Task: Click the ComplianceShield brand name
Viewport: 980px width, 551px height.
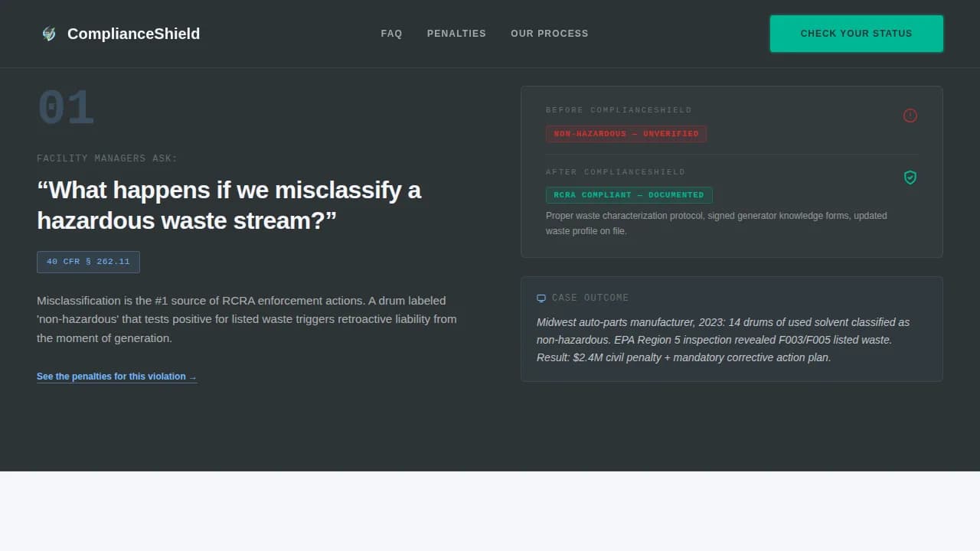Action: pos(133,34)
